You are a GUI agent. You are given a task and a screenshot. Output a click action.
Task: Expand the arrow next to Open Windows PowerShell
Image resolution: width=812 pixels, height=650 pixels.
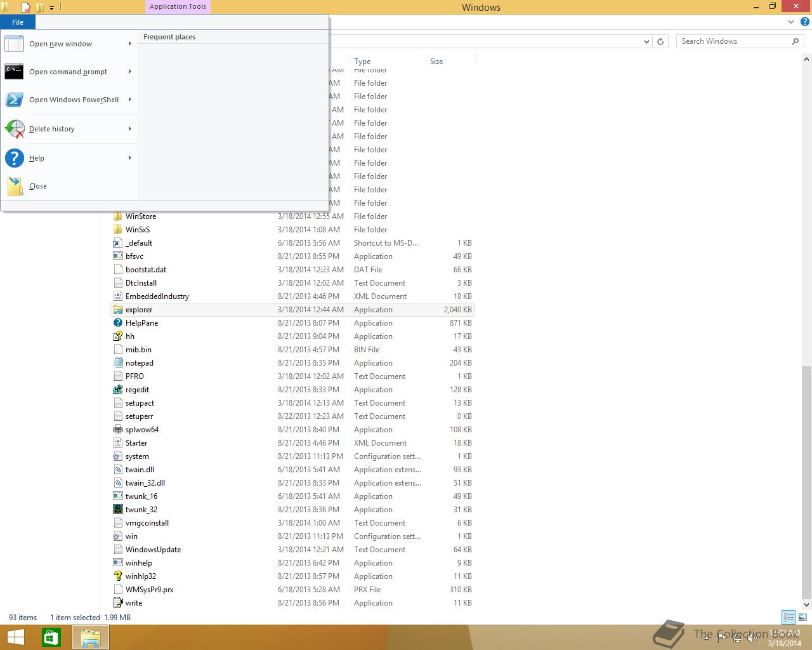[x=130, y=100]
